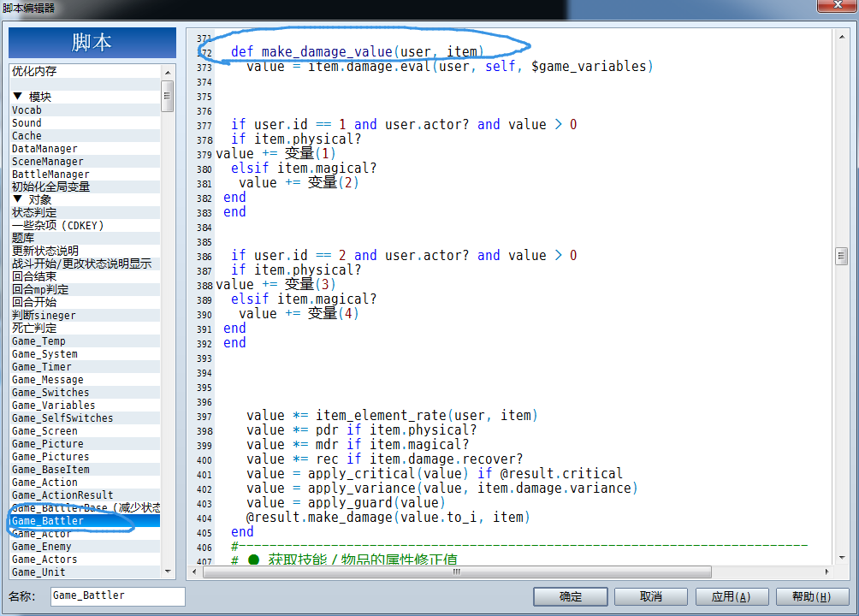Screen dimensions: 859x616
Task: Click the code editor scroll-down arrow
Action: coord(842,558)
